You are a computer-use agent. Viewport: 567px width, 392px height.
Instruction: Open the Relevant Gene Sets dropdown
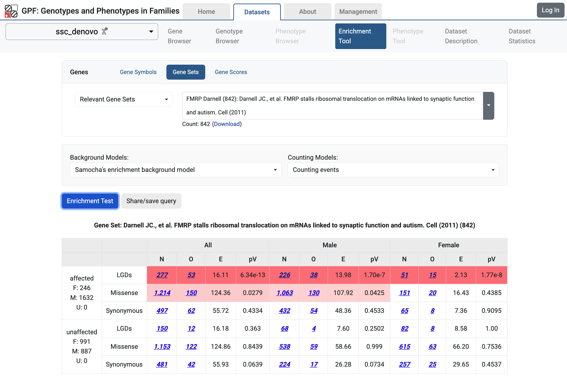123,99
